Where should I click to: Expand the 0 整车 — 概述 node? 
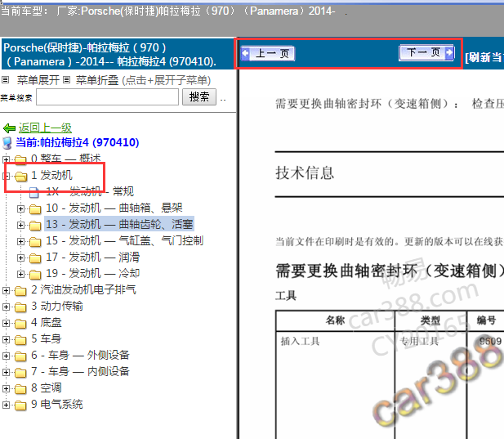pos(6,159)
